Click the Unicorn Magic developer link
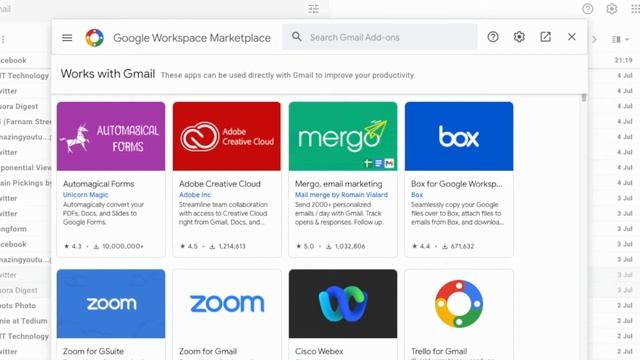The height and width of the screenshot is (360, 640). (85, 195)
